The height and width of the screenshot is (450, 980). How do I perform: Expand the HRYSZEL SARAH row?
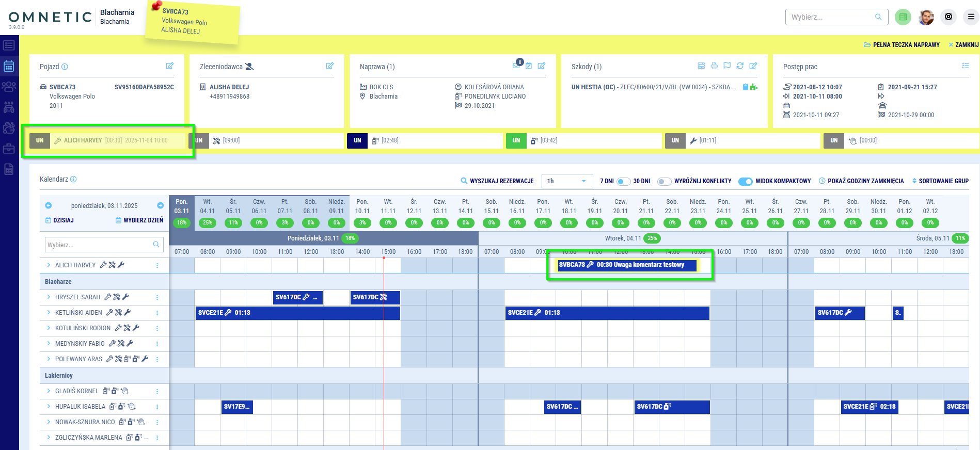click(49, 297)
